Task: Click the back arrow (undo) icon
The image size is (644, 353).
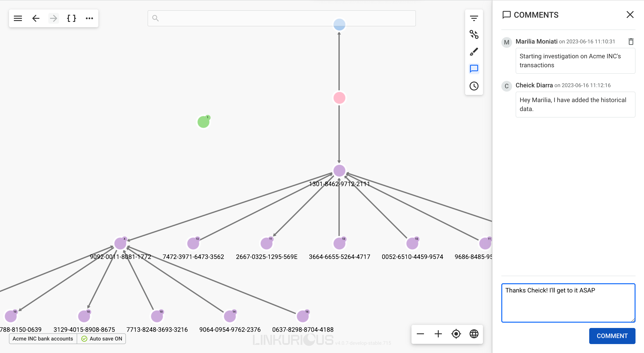Action: [x=36, y=18]
